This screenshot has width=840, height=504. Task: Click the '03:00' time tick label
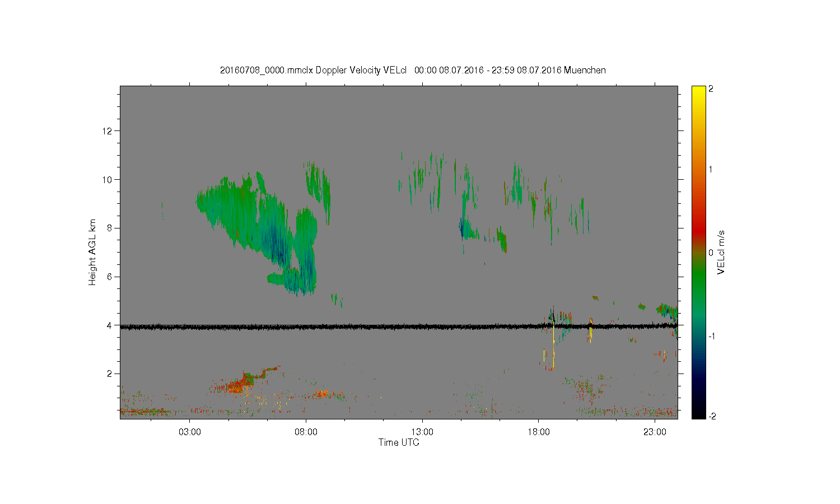[x=190, y=432]
